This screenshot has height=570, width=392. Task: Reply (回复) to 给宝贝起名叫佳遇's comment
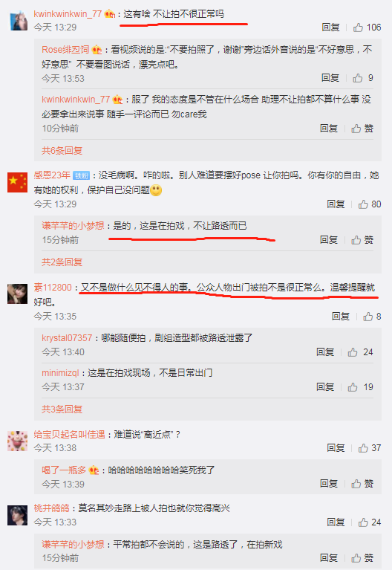tap(336, 448)
